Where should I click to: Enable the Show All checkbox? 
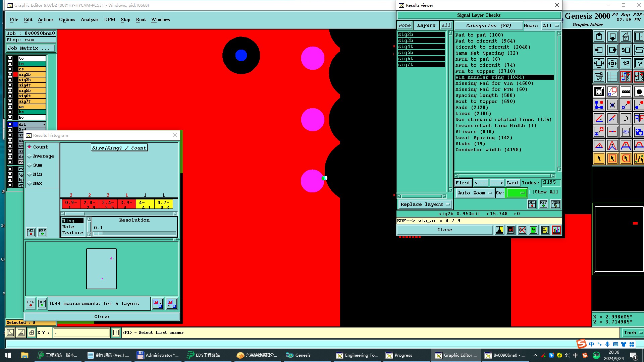click(532, 192)
